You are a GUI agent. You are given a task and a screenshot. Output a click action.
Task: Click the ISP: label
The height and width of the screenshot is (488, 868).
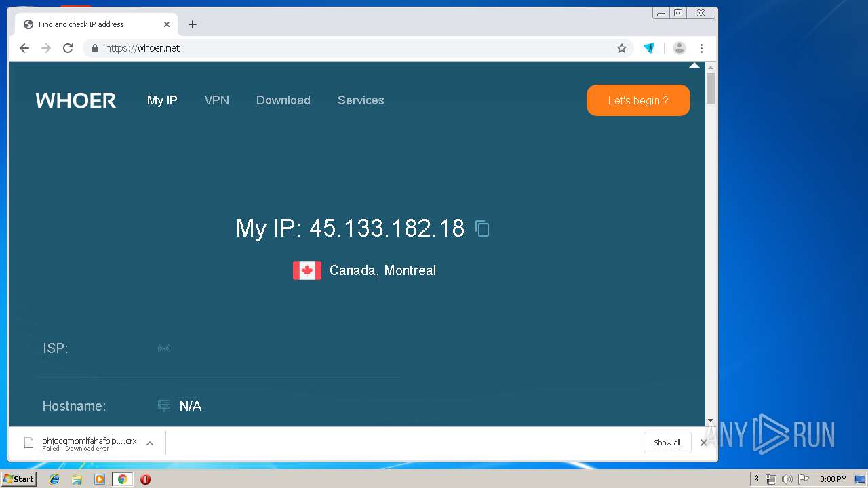pos(56,348)
